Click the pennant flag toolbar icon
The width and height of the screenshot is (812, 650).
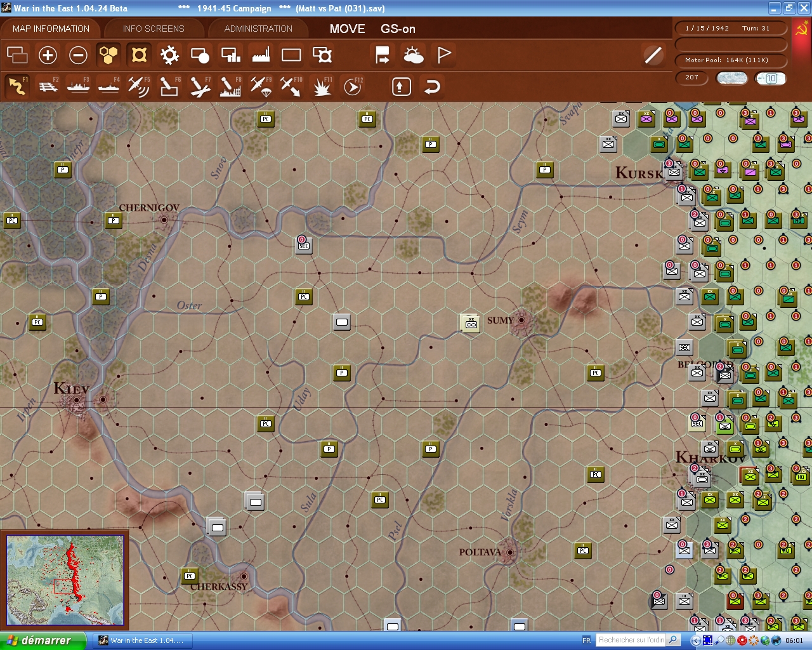click(x=444, y=55)
